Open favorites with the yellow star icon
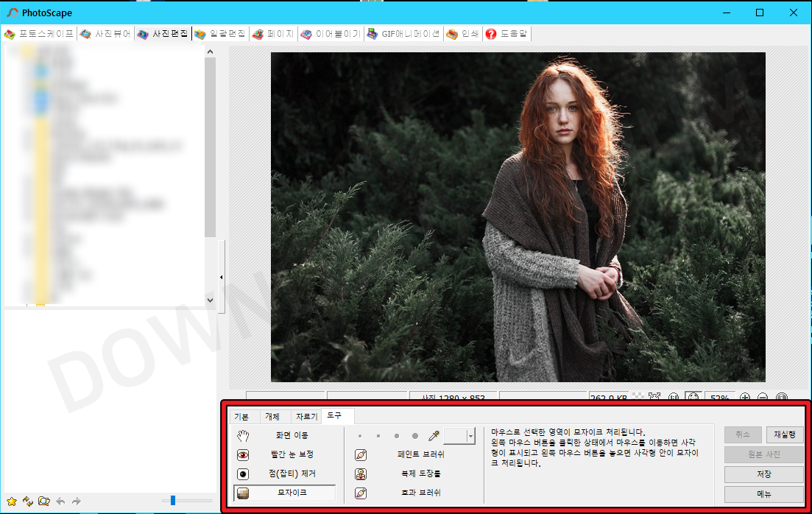The image size is (812, 514). pyautogui.click(x=11, y=501)
